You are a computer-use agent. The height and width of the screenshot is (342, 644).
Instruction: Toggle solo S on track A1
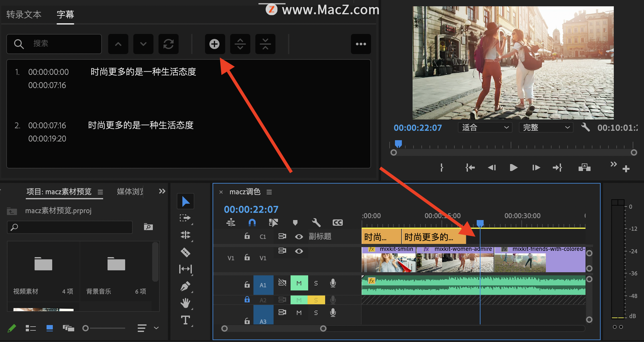click(316, 284)
